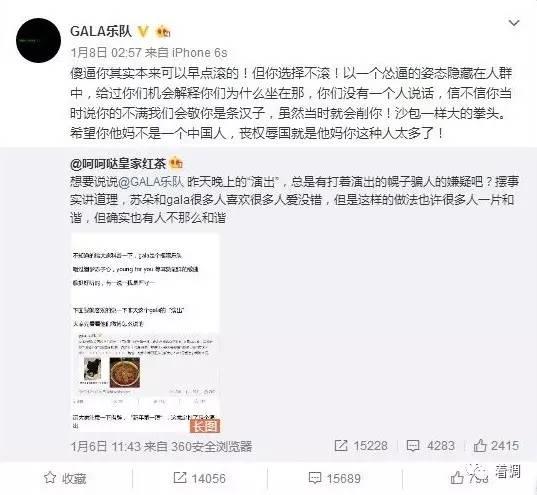Open the iPhone 6s source link
The width and height of the screenshot is (537, 495).
(199, 53)
